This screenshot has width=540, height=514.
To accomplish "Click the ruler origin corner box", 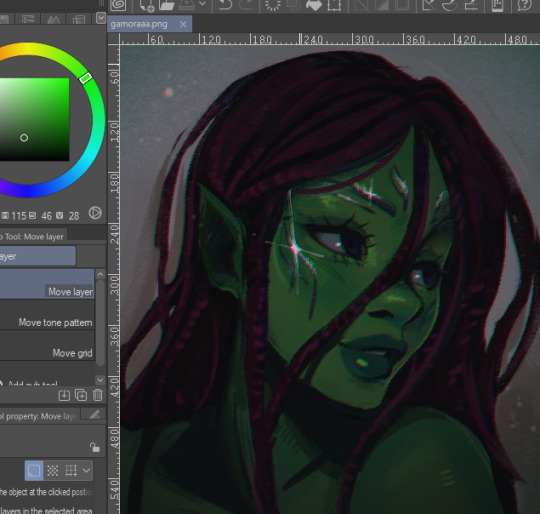I will click(x=114, y=39).
